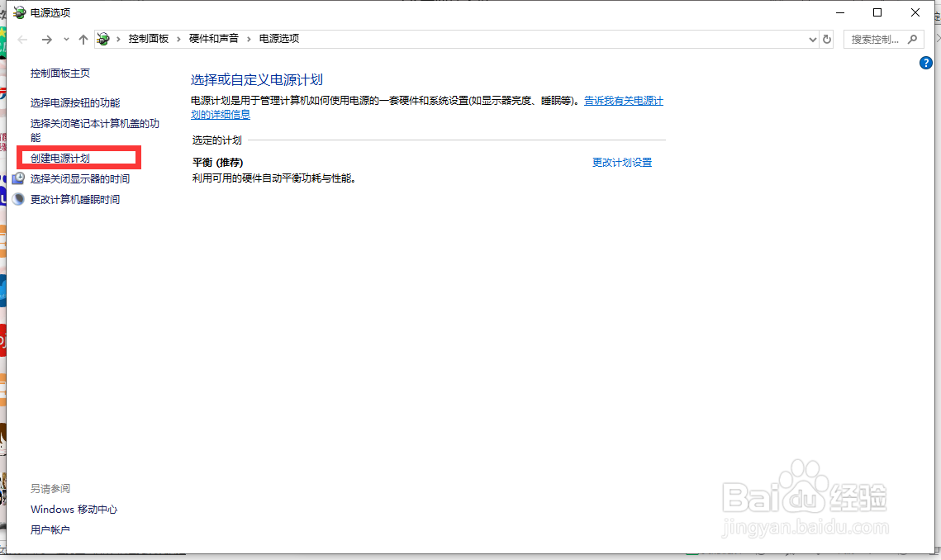Open 告诉我有关电源计划的详细信息 help link

[624, 100]
